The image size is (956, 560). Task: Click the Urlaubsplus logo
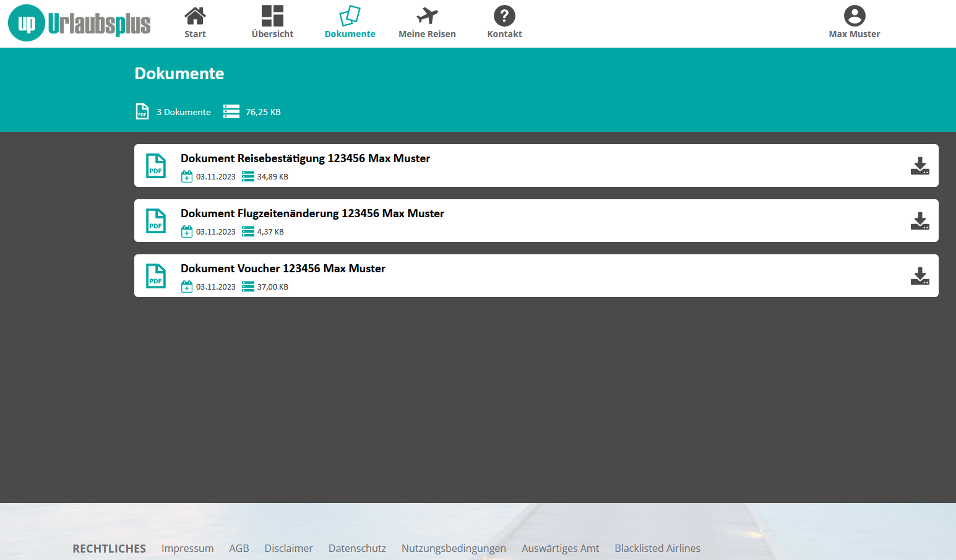tap(79, 24)
